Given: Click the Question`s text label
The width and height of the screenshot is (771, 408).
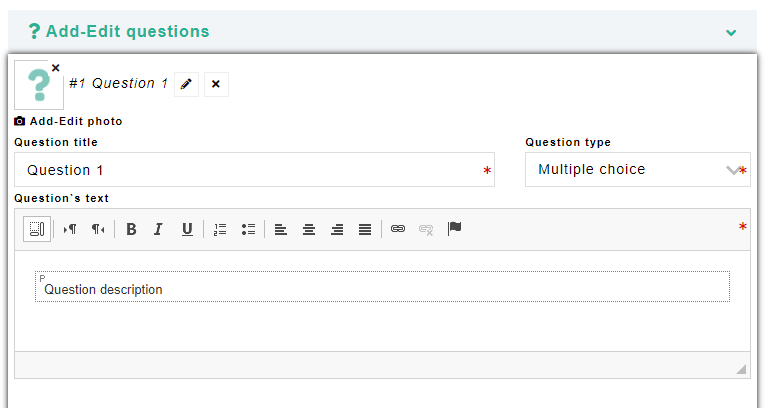Looking at the screenshot, I should (61, 198).
